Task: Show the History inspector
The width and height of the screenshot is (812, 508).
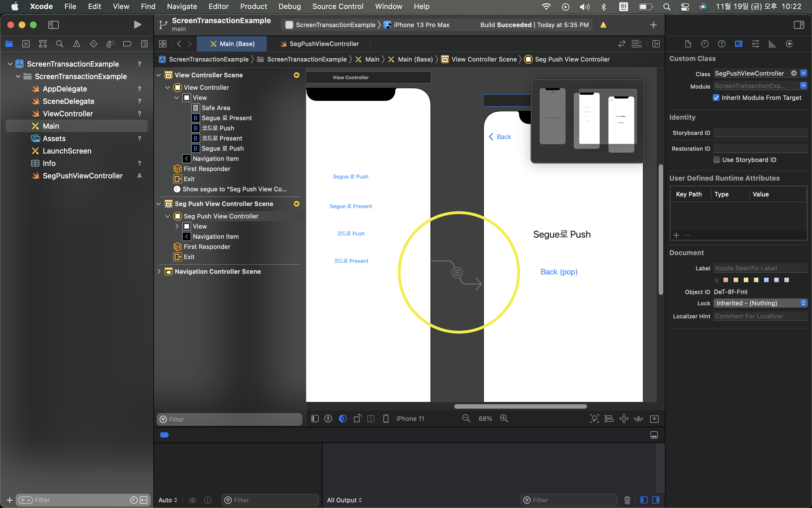Action: (705, 44)
